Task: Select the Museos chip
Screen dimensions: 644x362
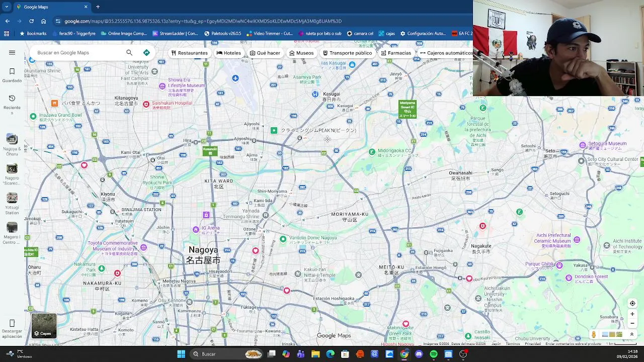Action: click(301, 53)
